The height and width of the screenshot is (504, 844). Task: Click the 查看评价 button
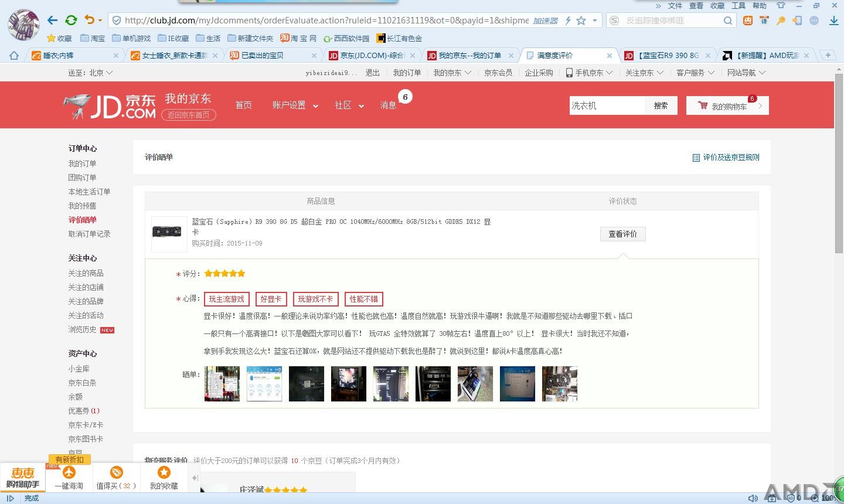(622, 234)
